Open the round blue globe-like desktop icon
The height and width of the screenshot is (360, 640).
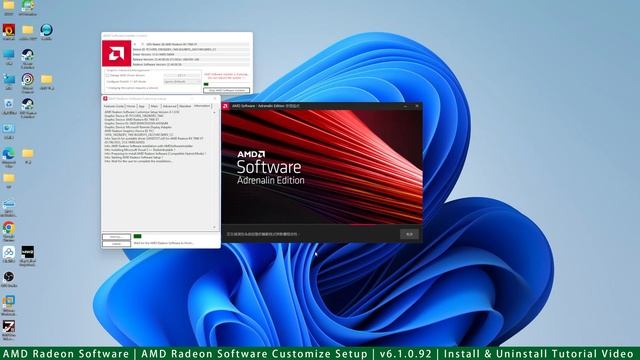(x=46, y=30)
